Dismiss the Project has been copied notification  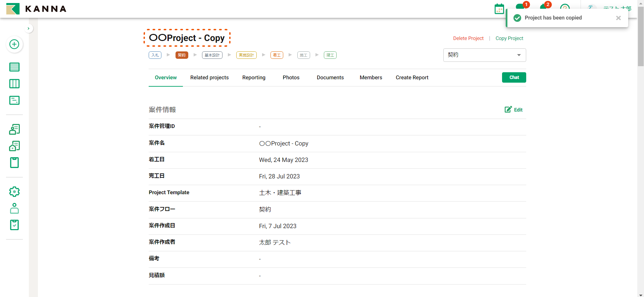pos(618,18)
